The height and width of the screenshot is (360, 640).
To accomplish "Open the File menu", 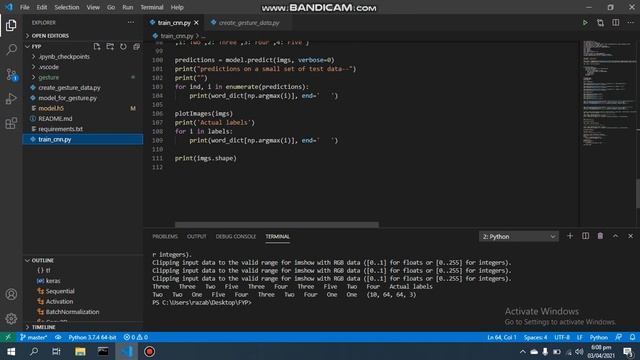I will [24, 7].
